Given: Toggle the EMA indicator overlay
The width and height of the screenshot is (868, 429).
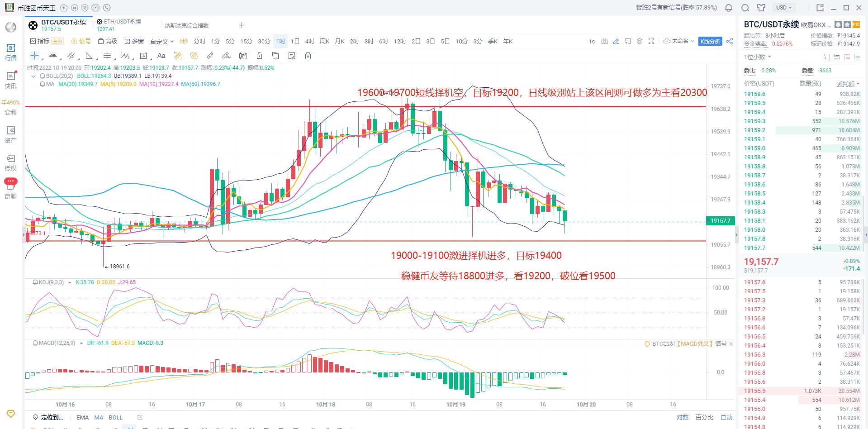Looking at the screenshot, I should point(82,417).
